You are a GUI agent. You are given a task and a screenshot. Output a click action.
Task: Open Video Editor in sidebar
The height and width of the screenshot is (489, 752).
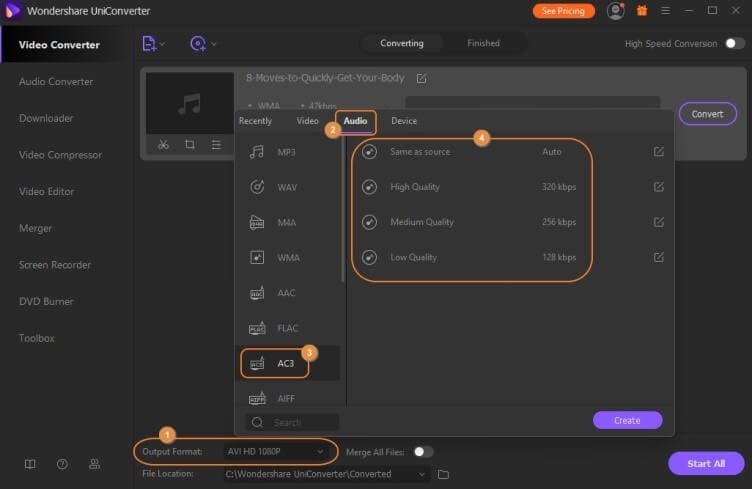click(x=47, y=191)
